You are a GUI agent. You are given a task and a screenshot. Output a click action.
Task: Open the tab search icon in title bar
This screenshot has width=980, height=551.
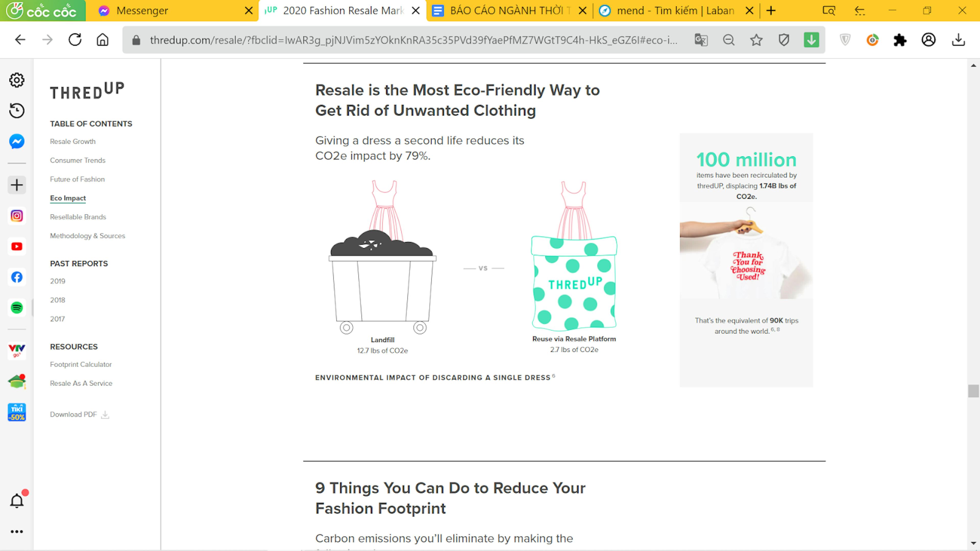[x=829, y=11]
